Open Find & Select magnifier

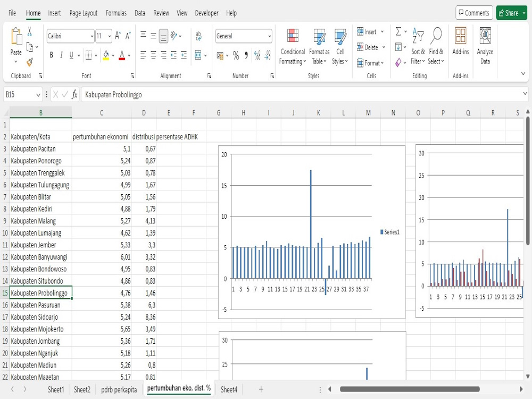point(436,46)
